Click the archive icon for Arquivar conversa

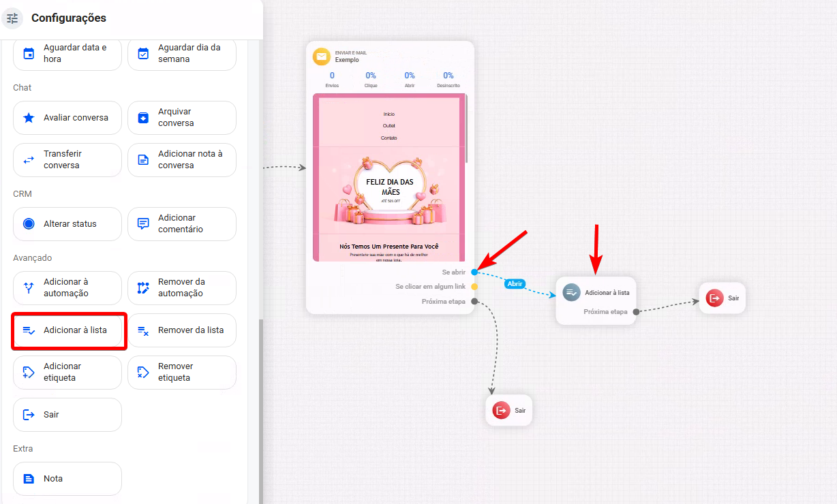click(143, 118)
